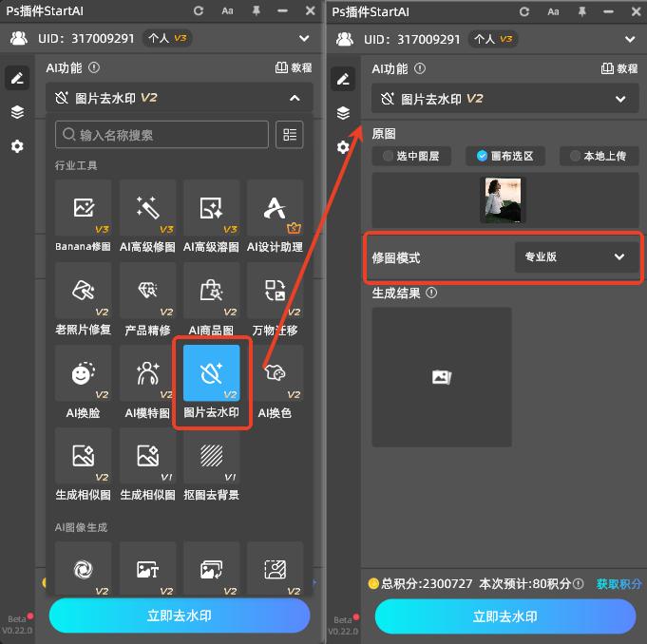The width and height of the screenshot is (647, 644).
Task: Click the original image thumbnail of the woman
Action: click(503, 199)
